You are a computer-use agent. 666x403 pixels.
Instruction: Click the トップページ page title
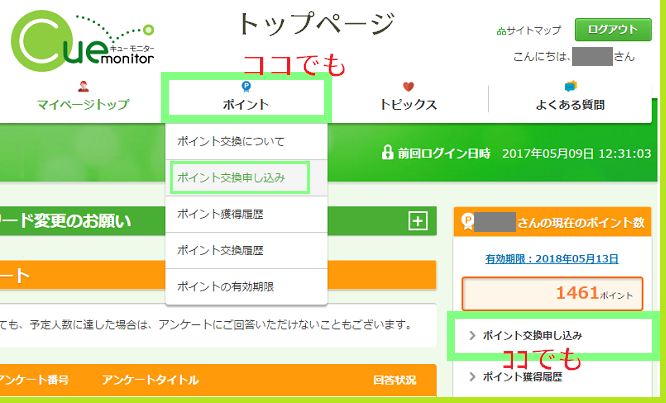(316, 23)
